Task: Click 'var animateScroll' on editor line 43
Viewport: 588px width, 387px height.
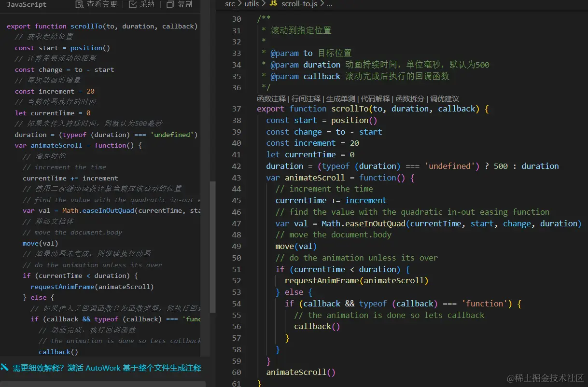Action: tap(306, 178)
